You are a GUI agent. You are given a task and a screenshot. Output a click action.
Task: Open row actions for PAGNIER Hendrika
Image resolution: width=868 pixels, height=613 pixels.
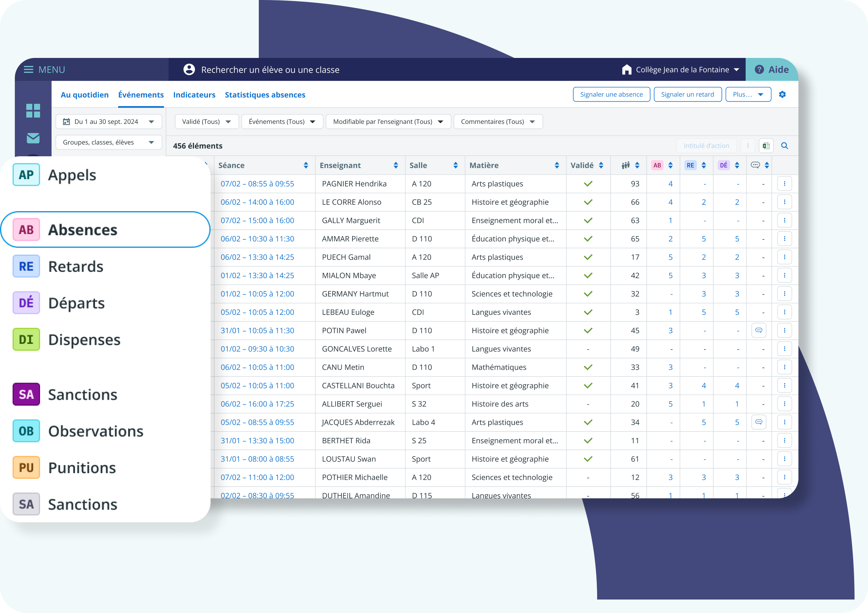pos(784,184)
